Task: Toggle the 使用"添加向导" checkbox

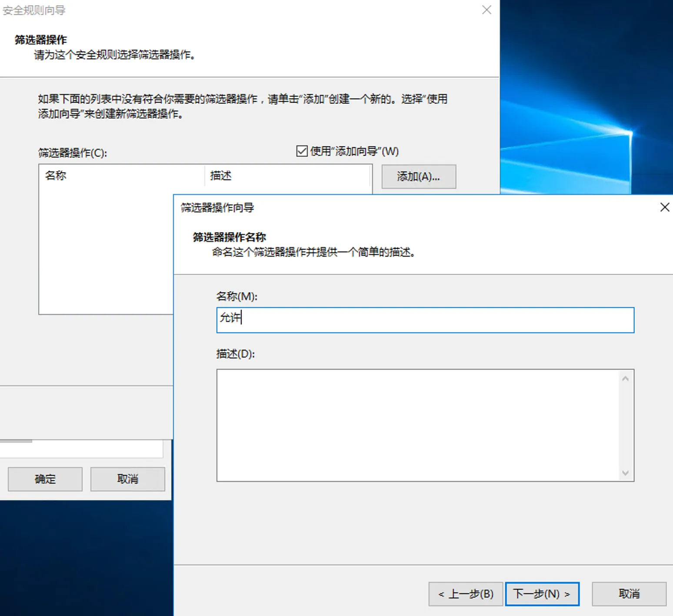Action: point(302,151)
